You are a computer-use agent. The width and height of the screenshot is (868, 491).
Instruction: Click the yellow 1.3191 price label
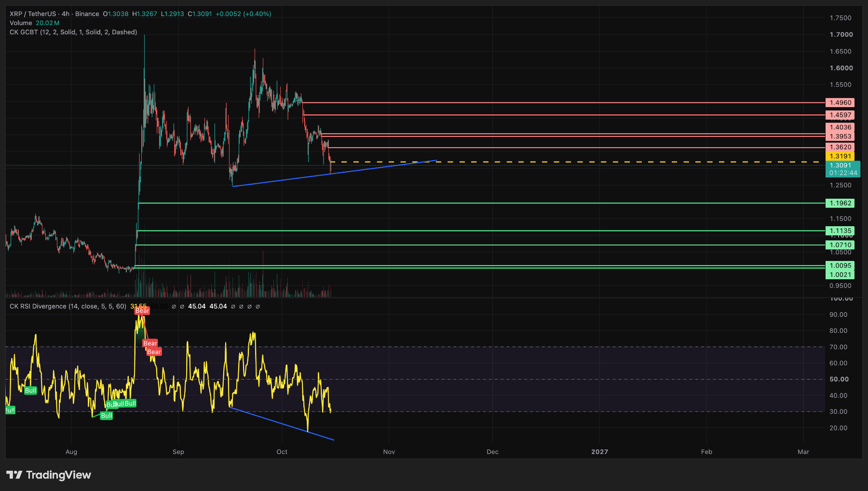840,156
